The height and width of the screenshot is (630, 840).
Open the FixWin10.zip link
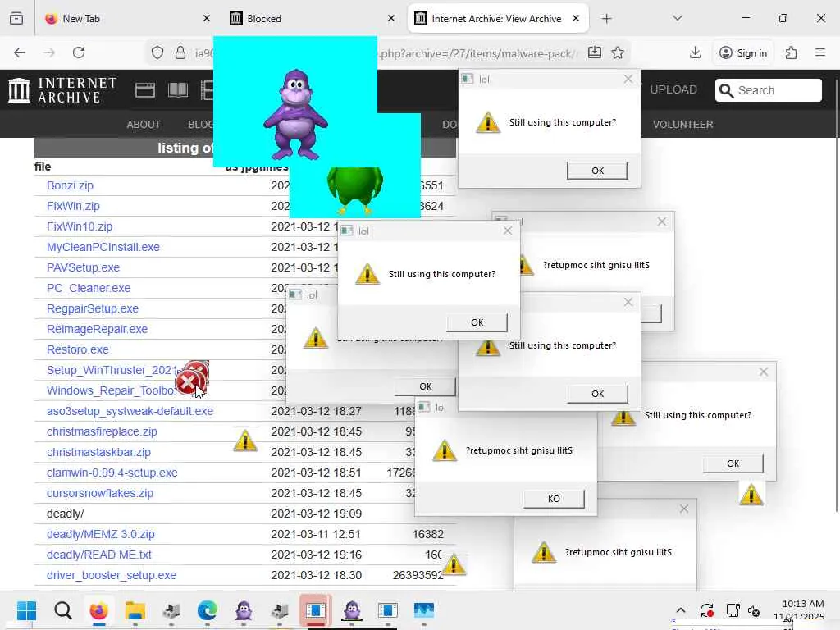[80, 226]
